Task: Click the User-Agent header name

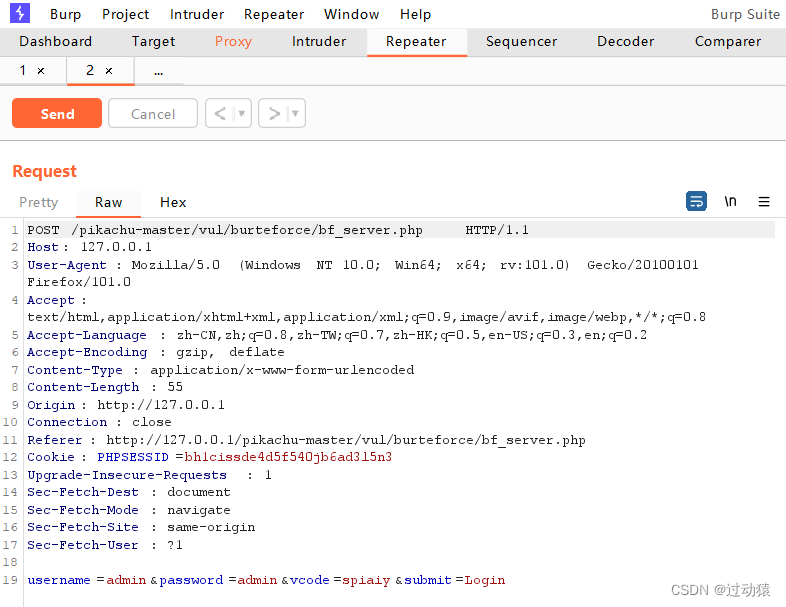Action: click(67, 265)
